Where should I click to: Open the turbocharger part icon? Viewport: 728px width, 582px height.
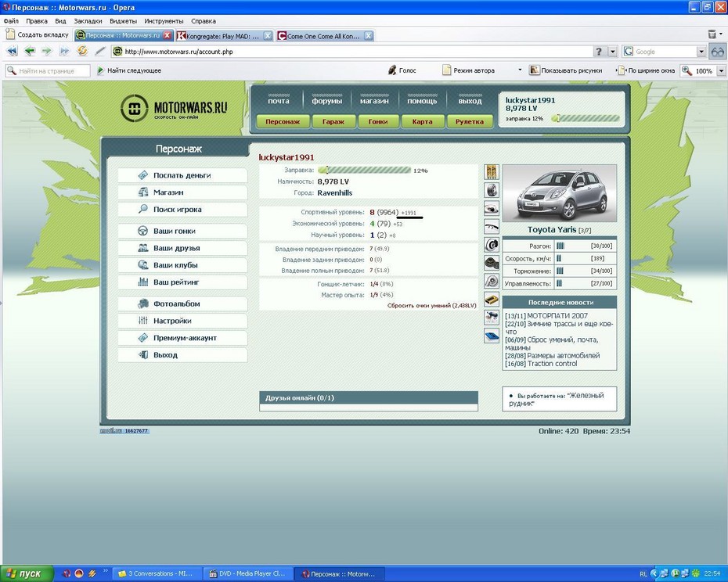tap(492, 281)
